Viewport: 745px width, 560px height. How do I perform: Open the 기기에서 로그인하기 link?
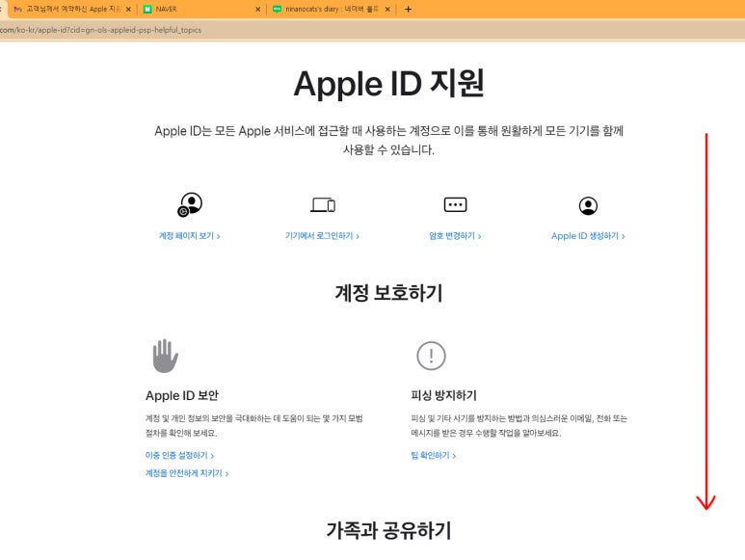coord(322,236)
